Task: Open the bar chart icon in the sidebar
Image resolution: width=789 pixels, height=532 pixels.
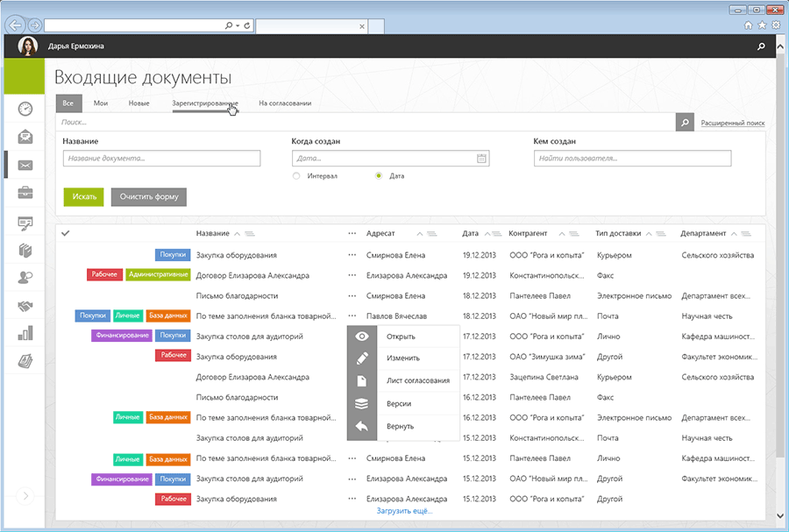Action: point(25,334)
